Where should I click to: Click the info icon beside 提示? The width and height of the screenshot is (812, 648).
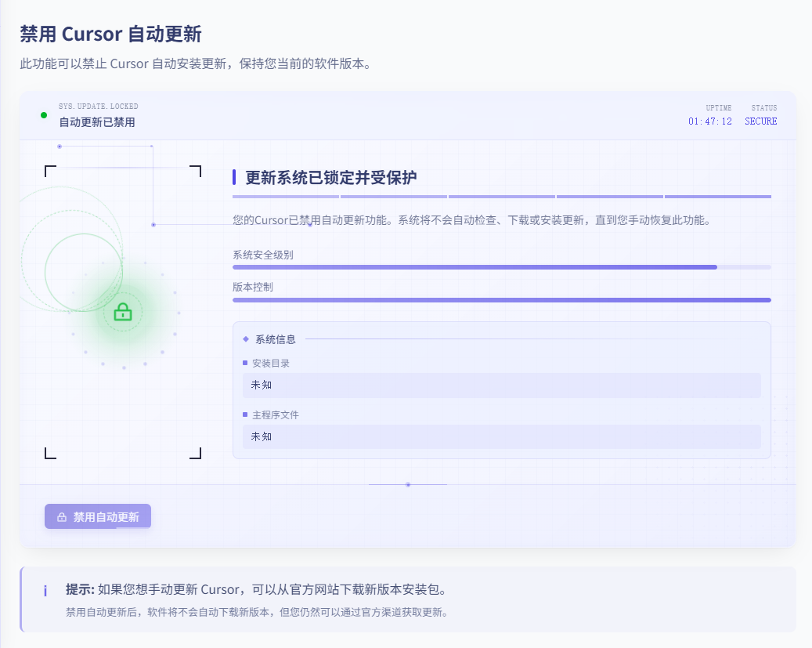[x=45, y=591]
